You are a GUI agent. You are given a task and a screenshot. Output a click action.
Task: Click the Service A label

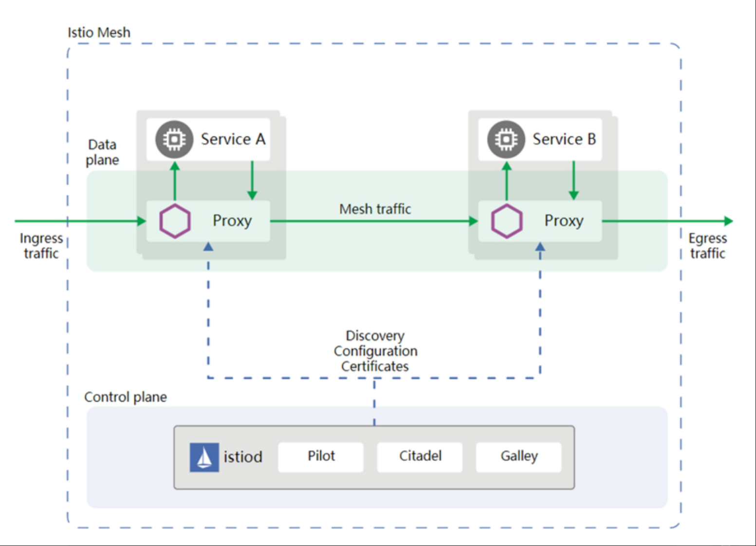(x=233, y=139)
